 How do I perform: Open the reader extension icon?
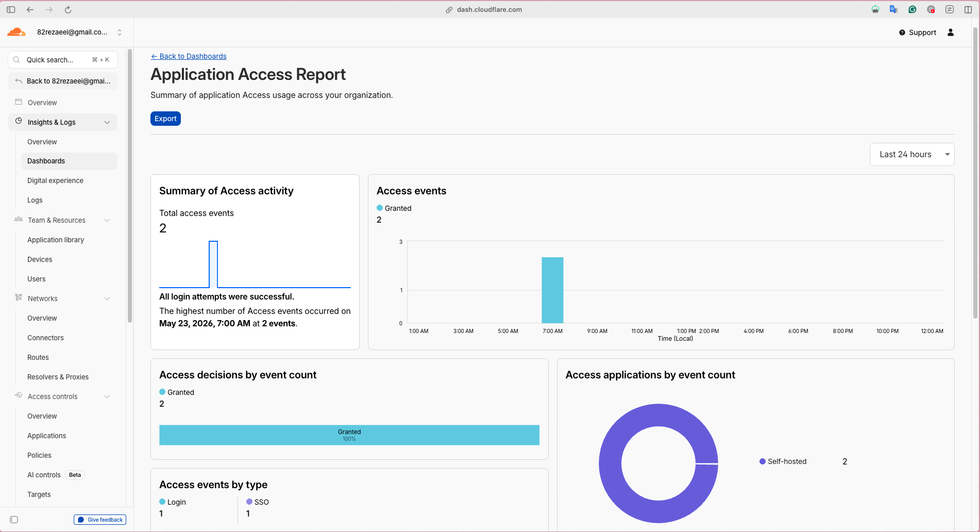coord(950,9)
